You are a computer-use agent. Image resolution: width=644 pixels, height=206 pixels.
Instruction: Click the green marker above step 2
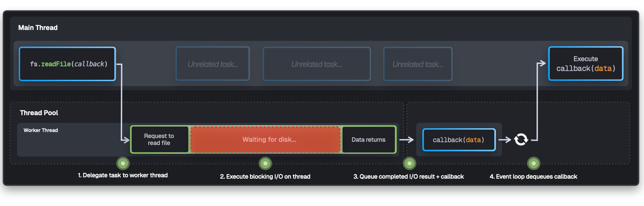tap(265, 164)
